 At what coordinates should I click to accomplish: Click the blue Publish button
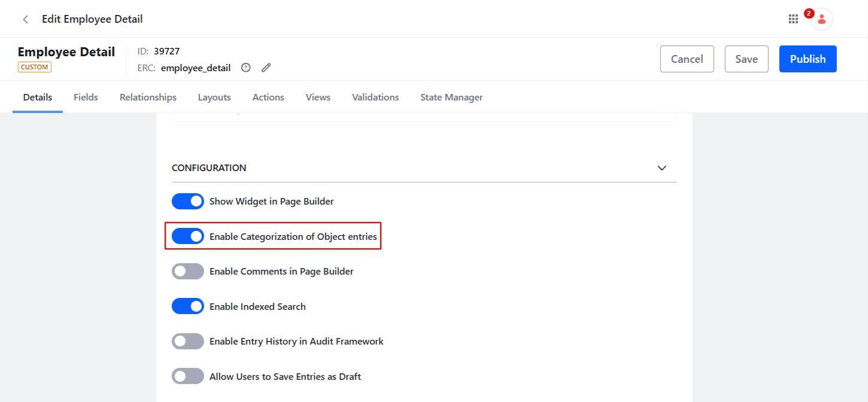808,59
